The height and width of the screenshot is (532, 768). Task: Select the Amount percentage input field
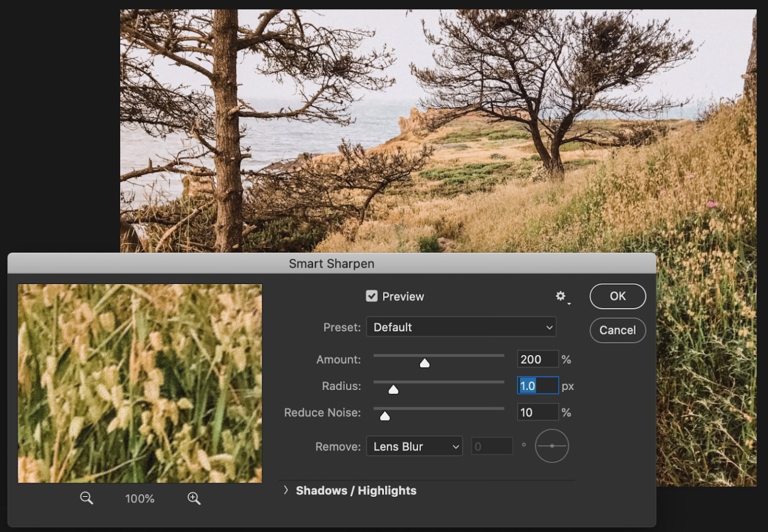coord(537,359)
